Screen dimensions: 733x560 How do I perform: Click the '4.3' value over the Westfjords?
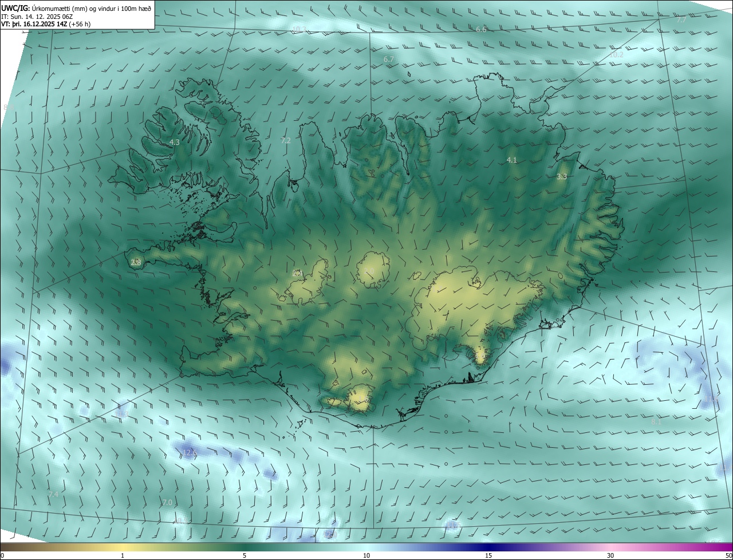click(174, 142)
